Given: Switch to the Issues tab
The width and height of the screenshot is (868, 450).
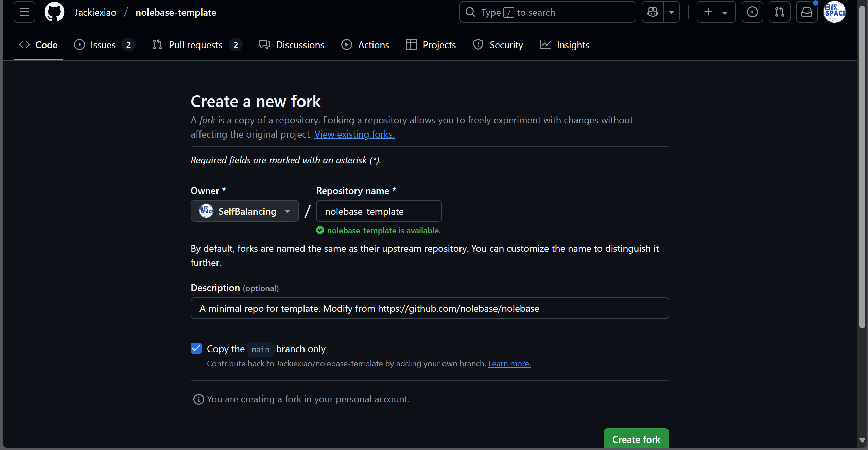Looking at the screenshot, I should 104,45.
